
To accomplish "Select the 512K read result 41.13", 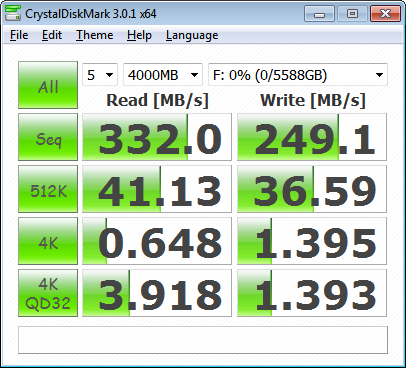I will tap(157, 189).
